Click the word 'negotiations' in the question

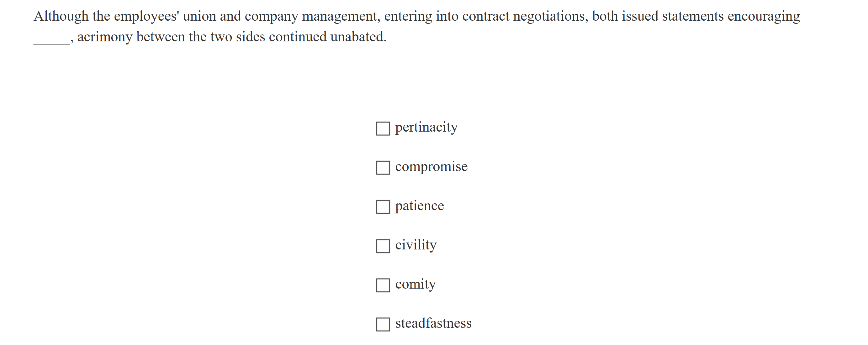(x=550, y=17)
